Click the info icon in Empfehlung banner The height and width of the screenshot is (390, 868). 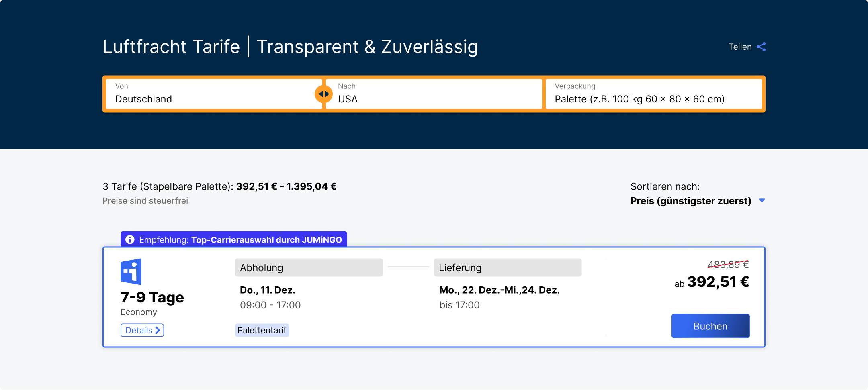click(130, 240)
